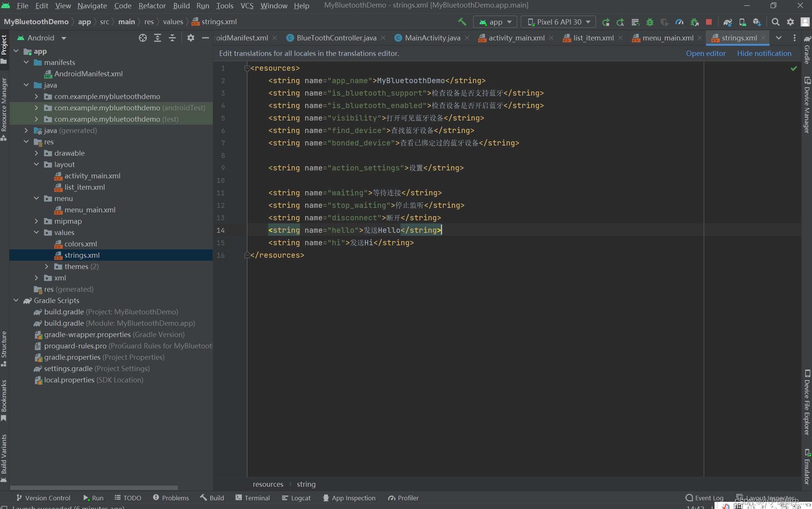Close the strings.xml editor tab

(x=763, y=38)
